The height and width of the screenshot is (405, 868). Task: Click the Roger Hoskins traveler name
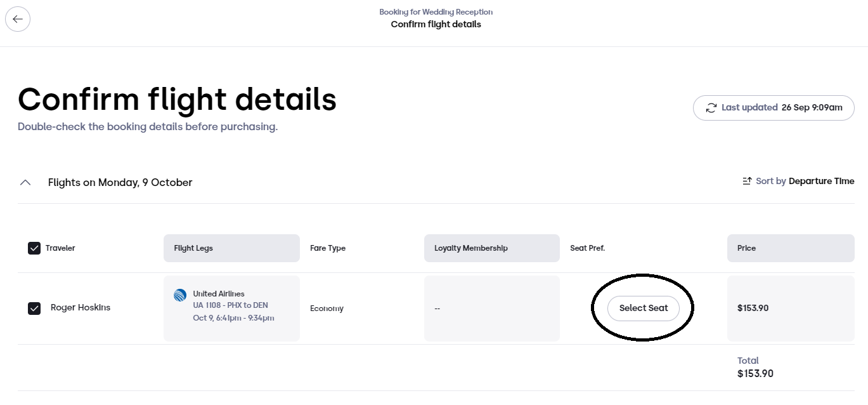point(81,308)
